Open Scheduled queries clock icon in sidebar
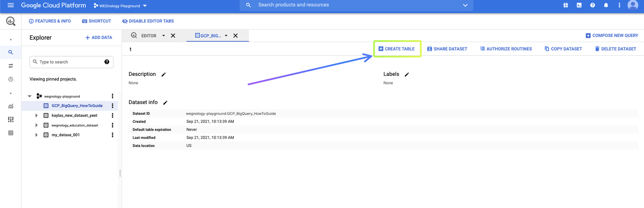This screenshot has height=208, width=644. 10,79
